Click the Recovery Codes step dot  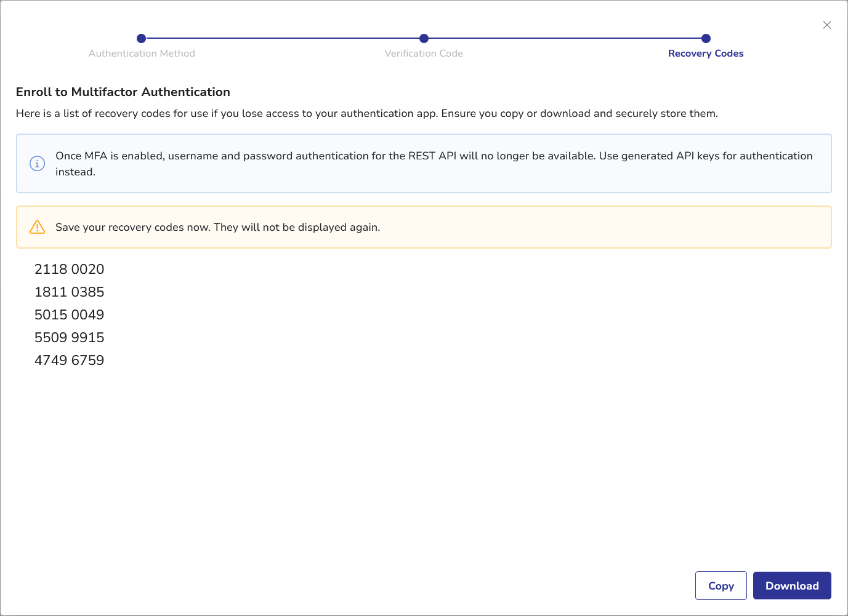click(706, 38)
